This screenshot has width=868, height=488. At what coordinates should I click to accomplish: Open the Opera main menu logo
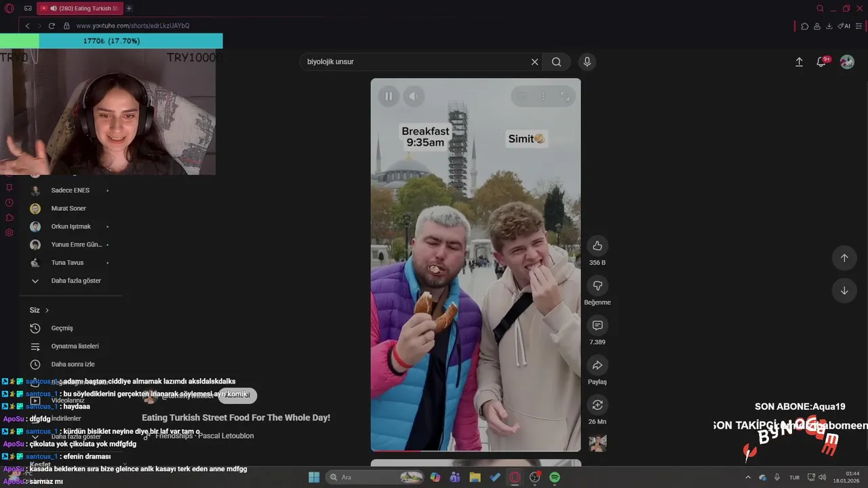click(x=9, y=8)
